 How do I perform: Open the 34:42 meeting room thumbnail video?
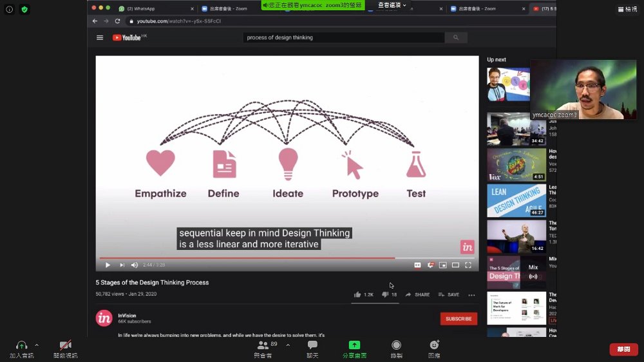pos(516,129)
